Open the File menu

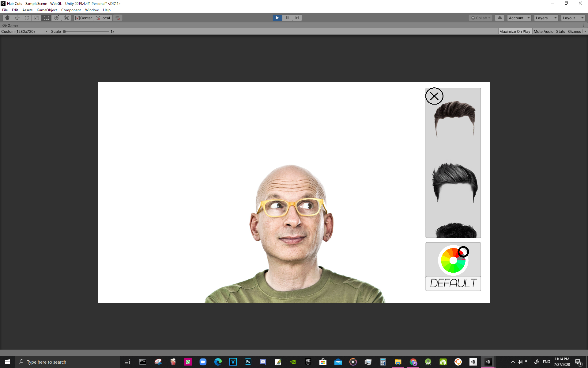(5, 10)
